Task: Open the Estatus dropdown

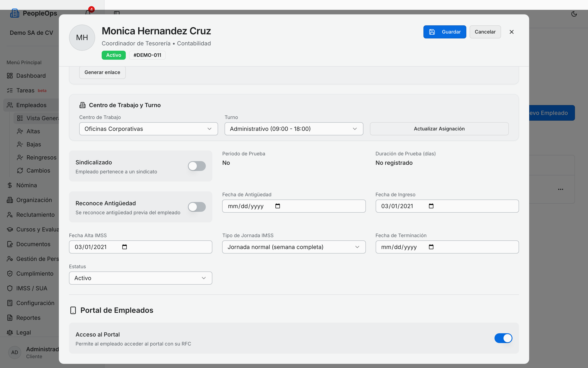Action: (140, 278)
